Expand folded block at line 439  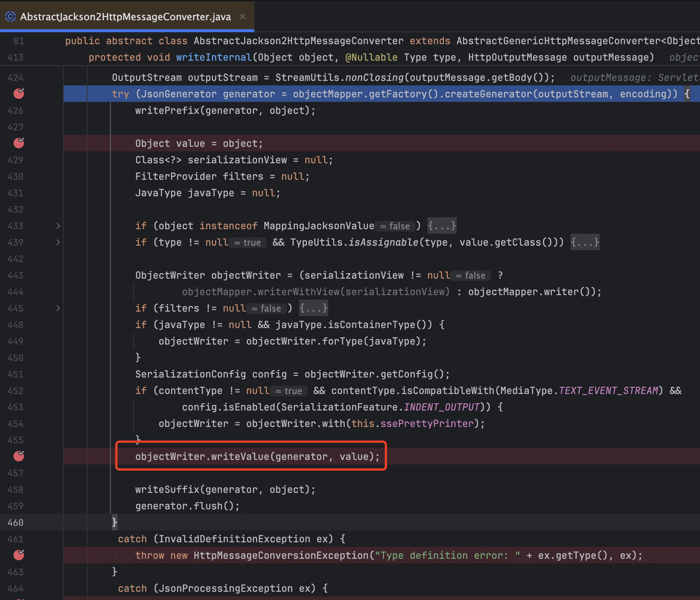pos(58,242)
